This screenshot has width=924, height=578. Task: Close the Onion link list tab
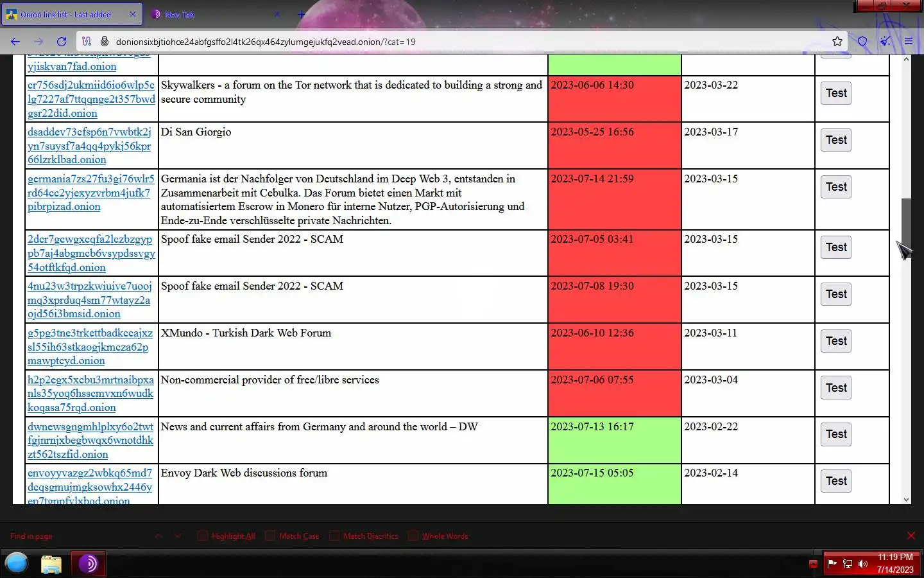click(x=133, y=14)
